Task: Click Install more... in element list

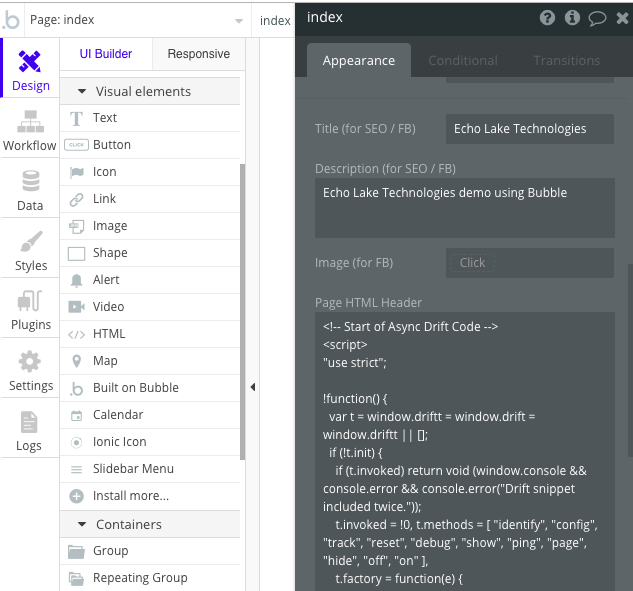Action: pos(130,496)
